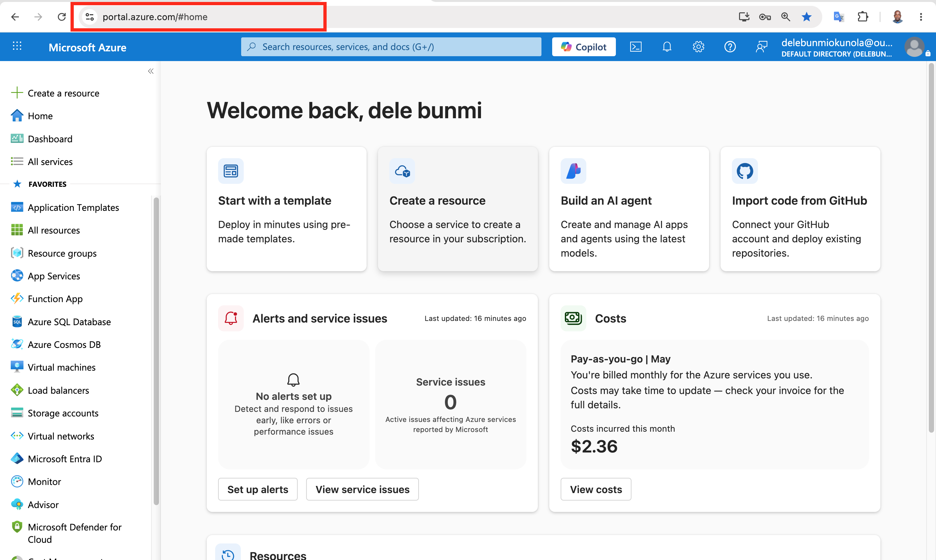View site information icon in address bar
This screenshot has width=936, height=560.
89,17
